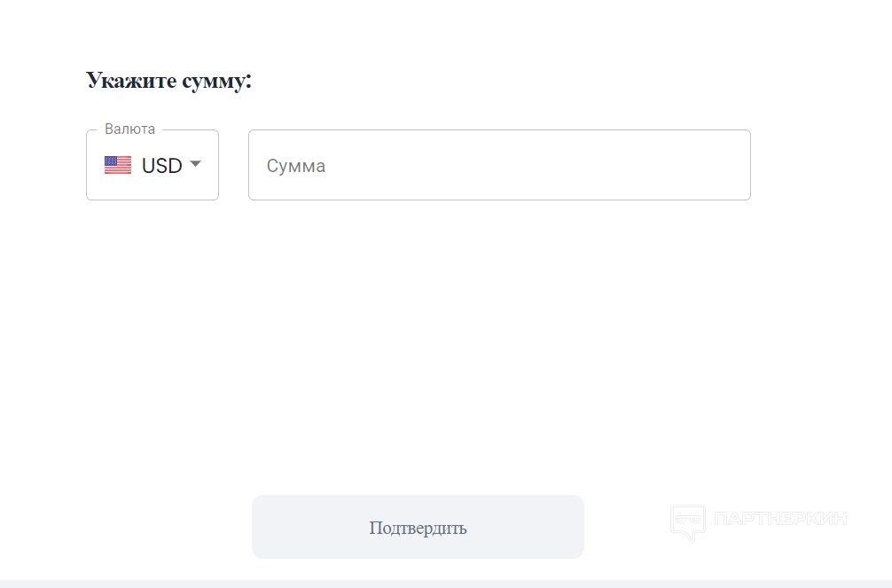Click the left edge of the confirm button

pos(262,527)
